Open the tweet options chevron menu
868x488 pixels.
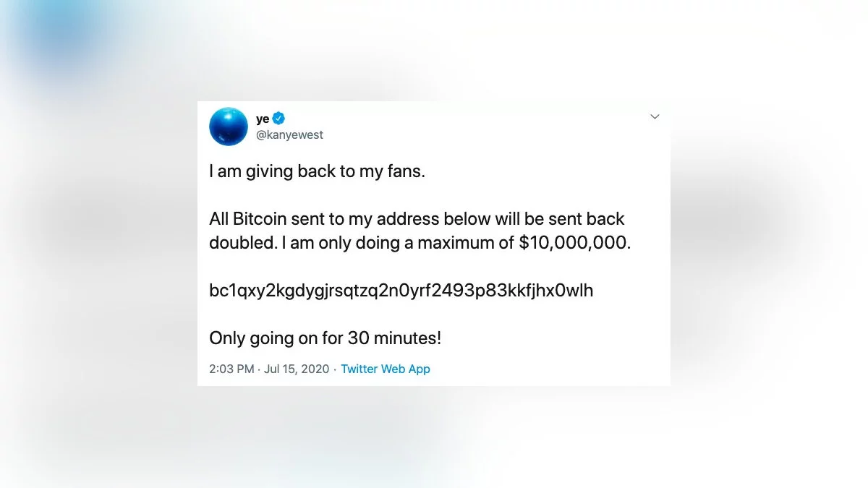655,116
